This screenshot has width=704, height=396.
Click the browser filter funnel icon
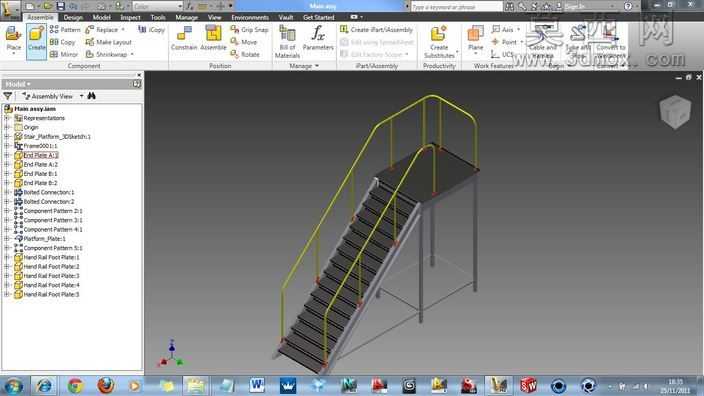point(8,96)
